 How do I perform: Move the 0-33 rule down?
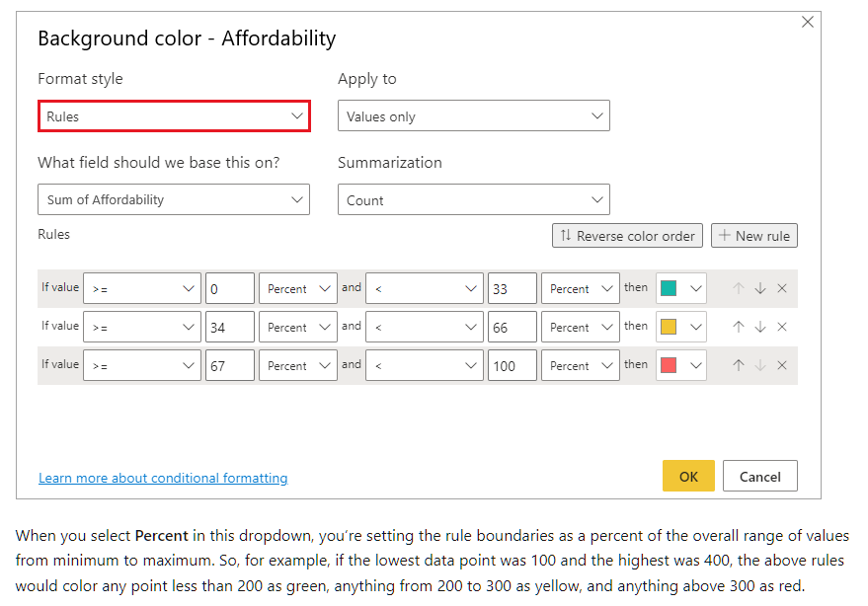click(x=760, y=288)
